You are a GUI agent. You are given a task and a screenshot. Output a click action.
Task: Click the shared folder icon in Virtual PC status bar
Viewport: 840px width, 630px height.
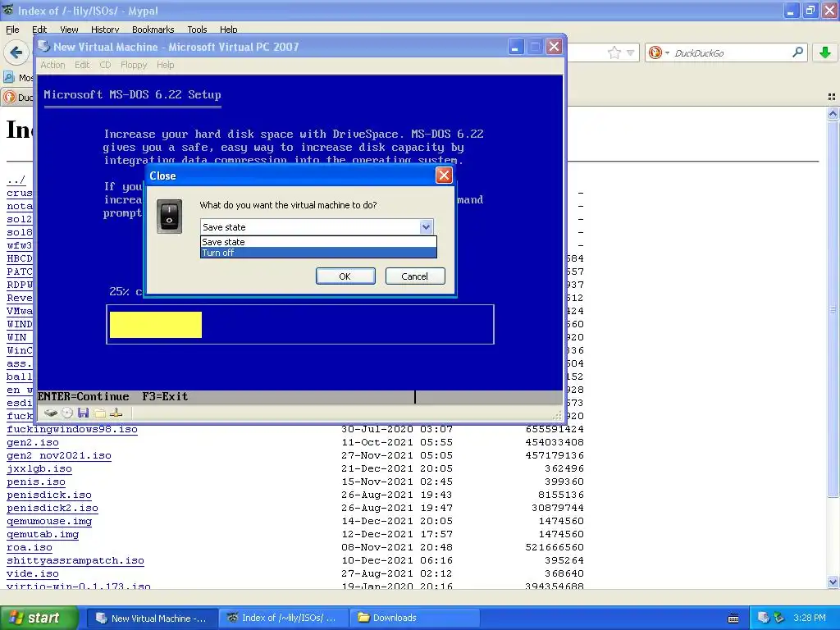(x=99, y=413)
